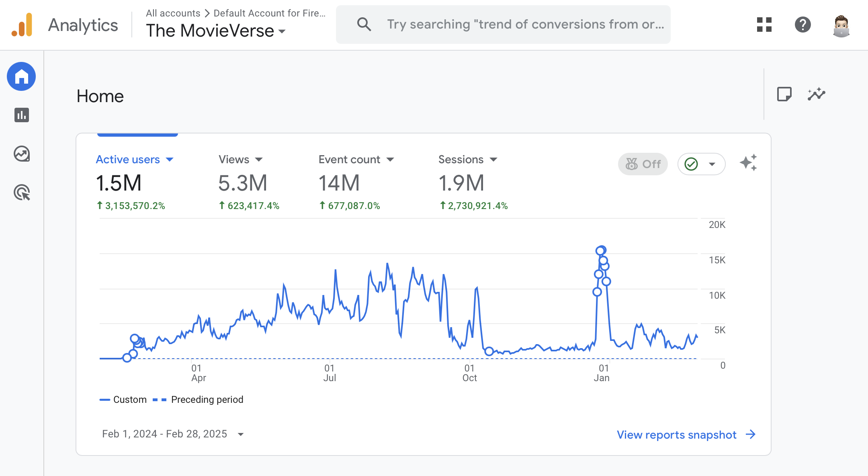Click the 01 Jan axis label

tap(602, 373)
